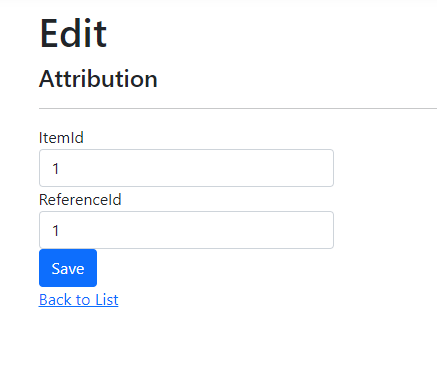Click the ItemId field label
The width and height of the screenshot is (437, 372).
[x=61, y=138]
